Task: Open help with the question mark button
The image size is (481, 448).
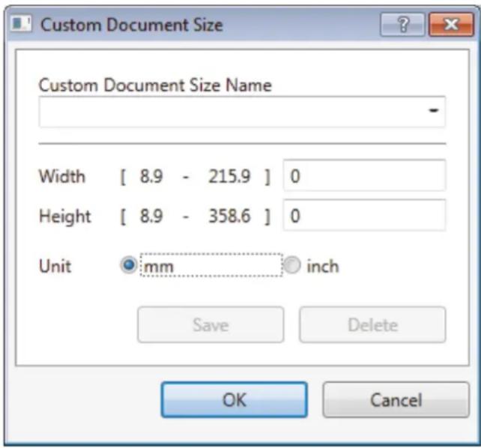Action: [x=402, y=25]
